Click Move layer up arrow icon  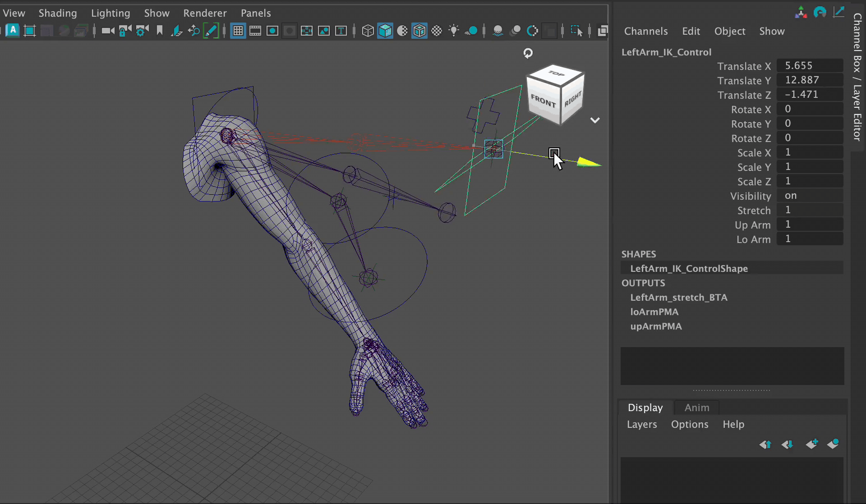(765, 444)
